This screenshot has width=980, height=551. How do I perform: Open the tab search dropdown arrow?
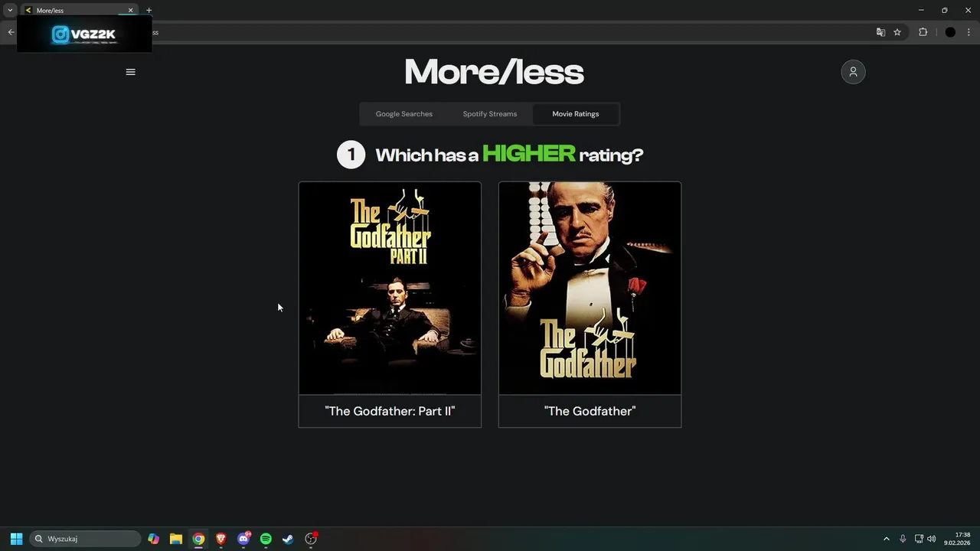(10, 10)
